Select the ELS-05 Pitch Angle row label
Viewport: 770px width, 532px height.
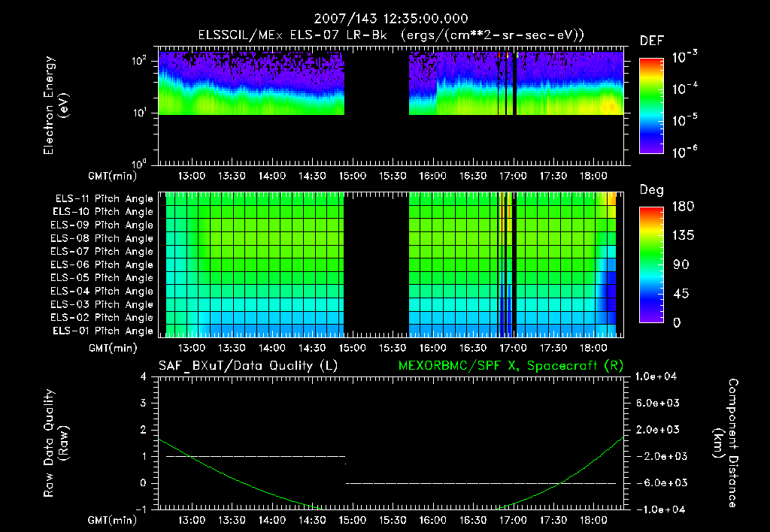point(102,278)
